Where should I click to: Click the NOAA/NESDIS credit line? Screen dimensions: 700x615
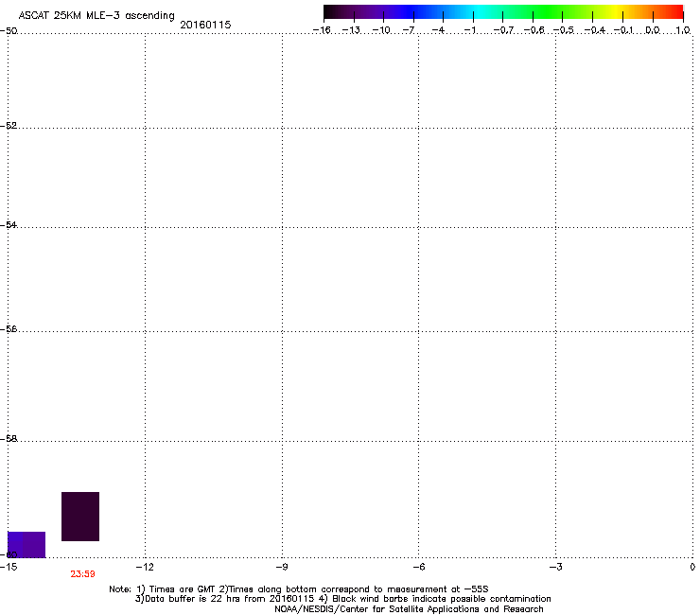pos(409,609)
